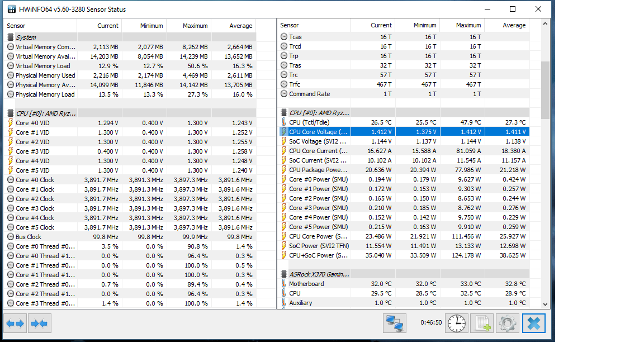Click the lightning icon beside Core #4 VID

(11, 161)
